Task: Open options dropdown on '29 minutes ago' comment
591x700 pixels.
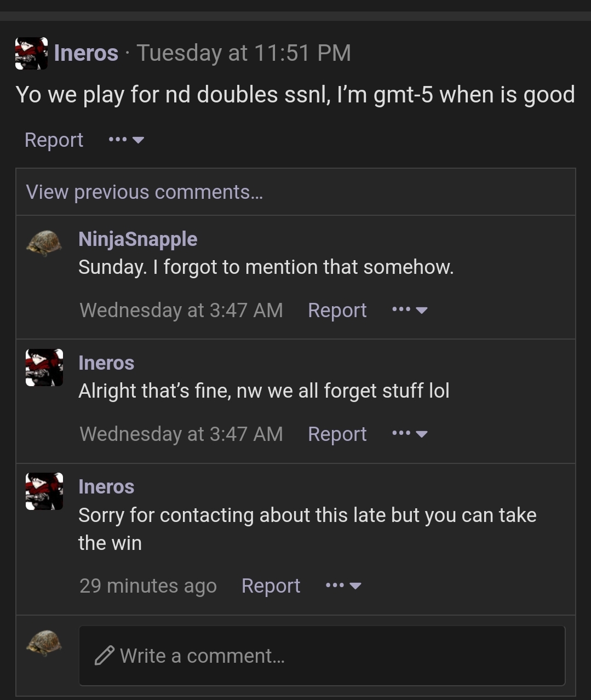Action: [343, 586]
